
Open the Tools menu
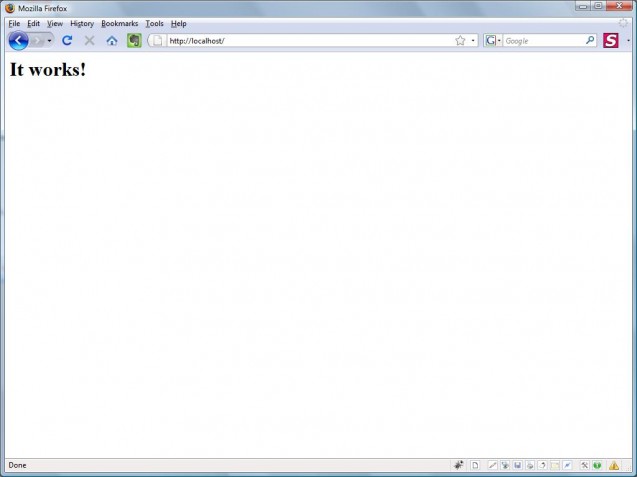(x=154, y=24)
